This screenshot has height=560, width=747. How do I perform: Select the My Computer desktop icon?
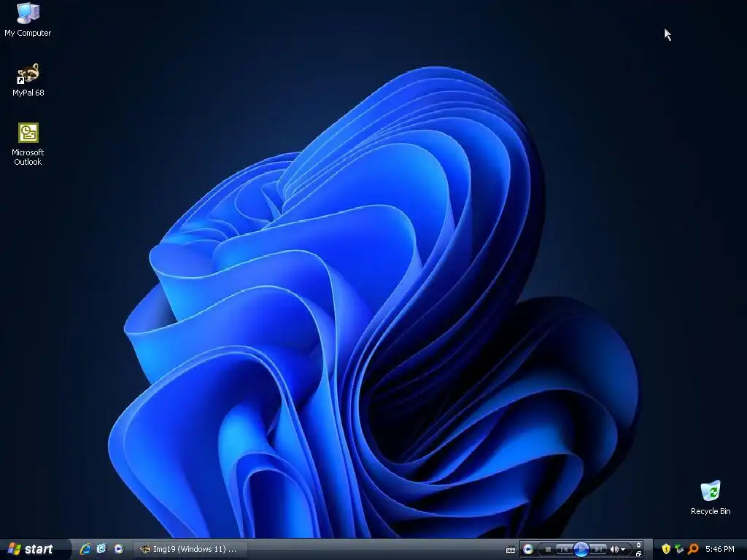(28, 20)
